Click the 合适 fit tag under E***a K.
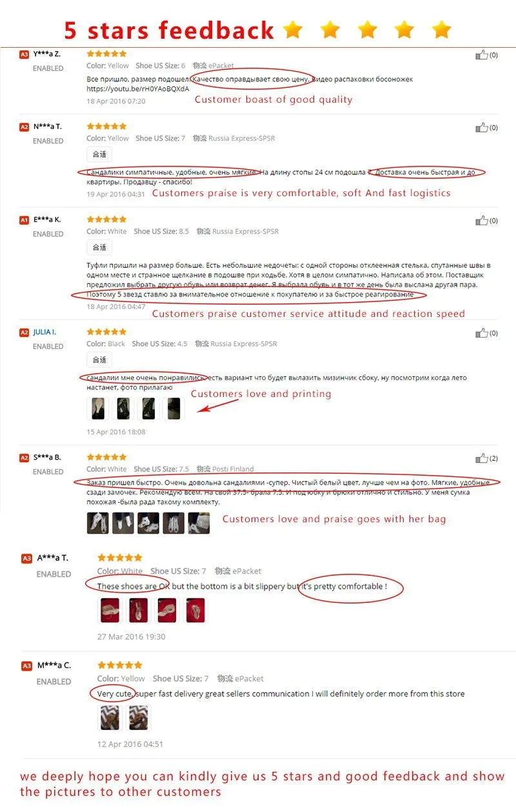Screen dimensions: 516x812 point(99,247)
